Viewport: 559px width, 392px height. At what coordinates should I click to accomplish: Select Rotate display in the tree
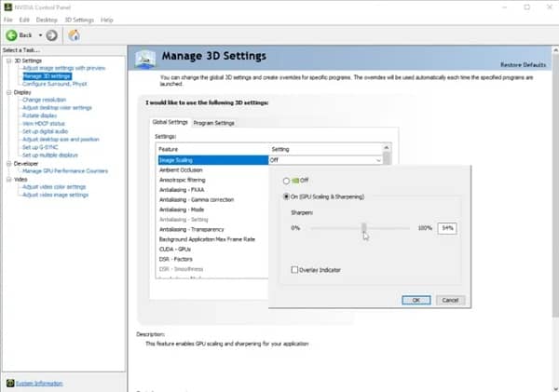(x=39, y=115)
